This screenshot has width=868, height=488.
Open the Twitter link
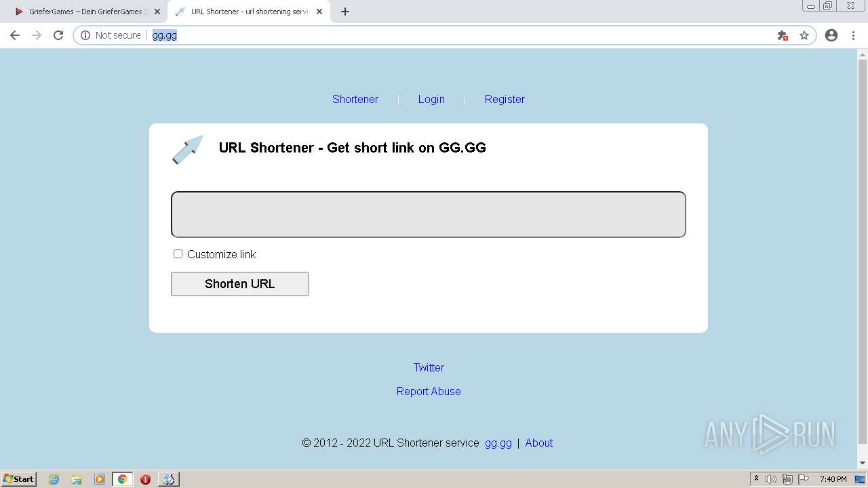429,367
